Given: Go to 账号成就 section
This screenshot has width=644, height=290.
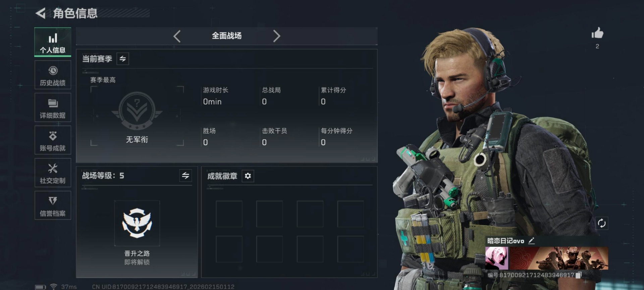Looking at the screenshot, I should [53, 140].
